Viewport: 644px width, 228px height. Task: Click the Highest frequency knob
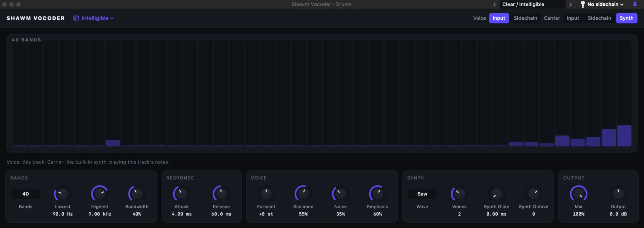click(100, 194)
